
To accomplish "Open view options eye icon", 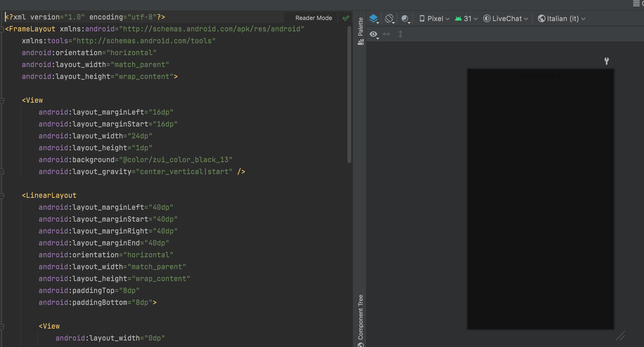I will (x=374, y=34).
